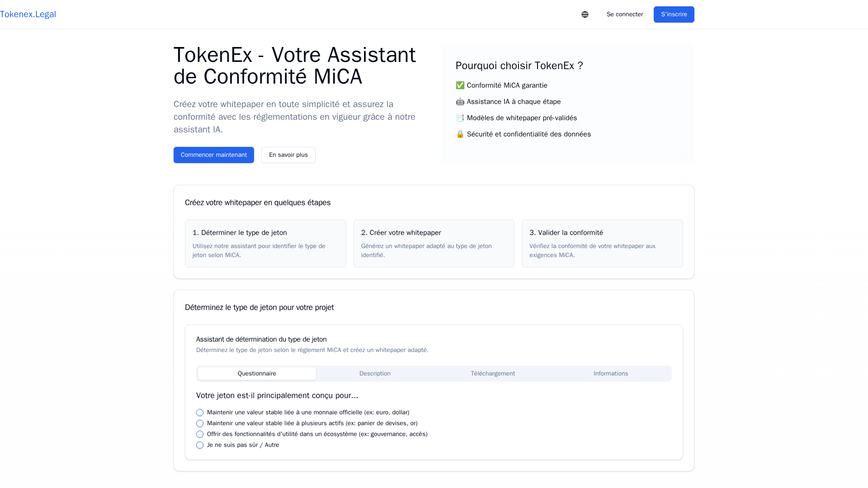Open the Tokenex.Legal home link
This screenshot has width=868, height=488.
[x=28, y=14]
